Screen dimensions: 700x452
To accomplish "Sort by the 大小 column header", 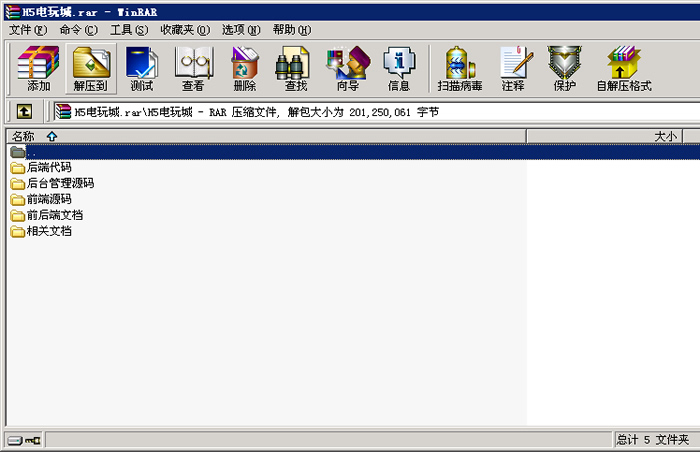I will pyautogui.click(x=665, y=136).
